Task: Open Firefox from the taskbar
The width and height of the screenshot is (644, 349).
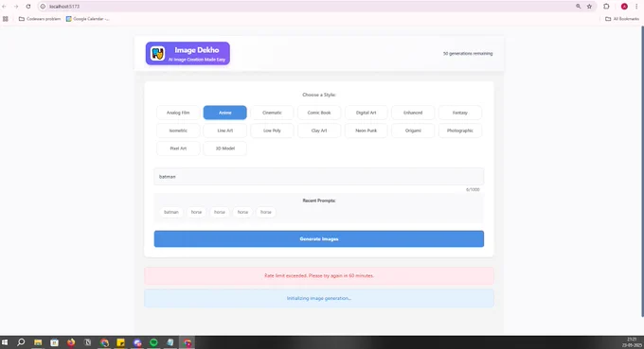Action: click(x=71, y=342)
